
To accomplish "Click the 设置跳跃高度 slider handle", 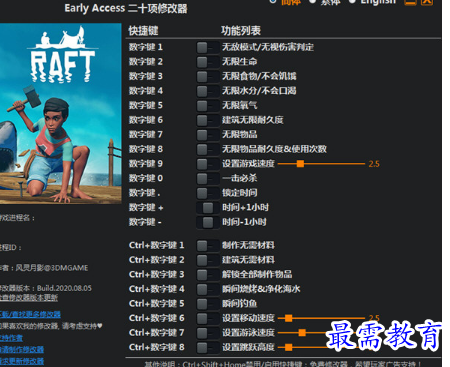I will tap(289, 347).
